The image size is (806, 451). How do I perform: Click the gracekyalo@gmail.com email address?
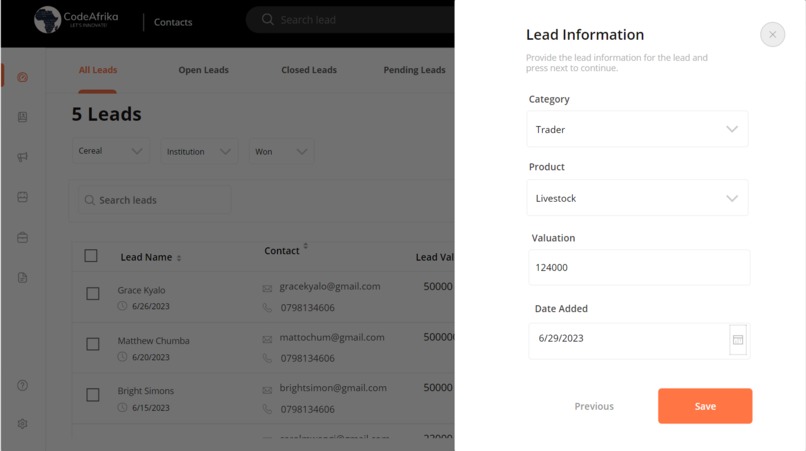(330, 286)
